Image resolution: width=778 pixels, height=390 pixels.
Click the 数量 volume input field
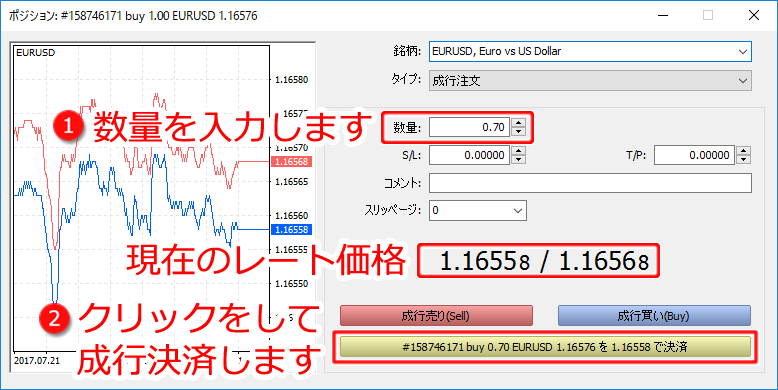pos(469,128)
